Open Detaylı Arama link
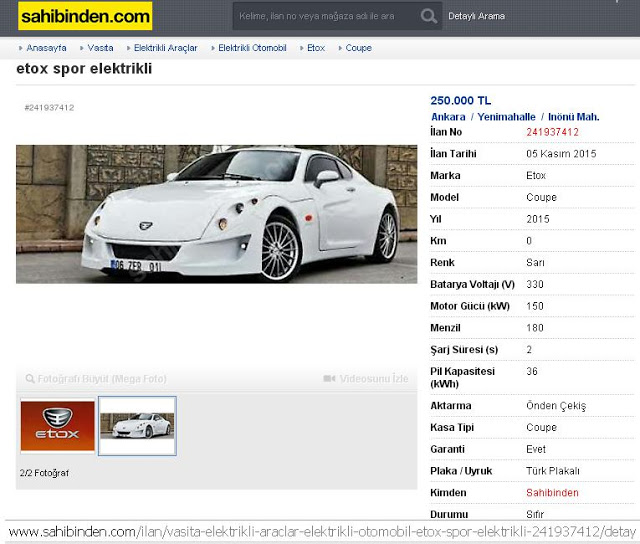Image resolution: width=640 pixels, height=544 pixels. (x=476, y=16)
